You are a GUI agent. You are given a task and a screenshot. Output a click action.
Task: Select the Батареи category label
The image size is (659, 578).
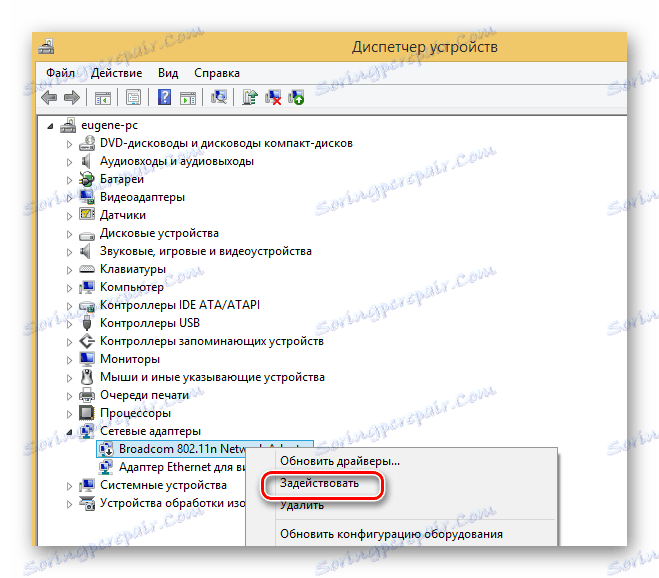(122, 179)
